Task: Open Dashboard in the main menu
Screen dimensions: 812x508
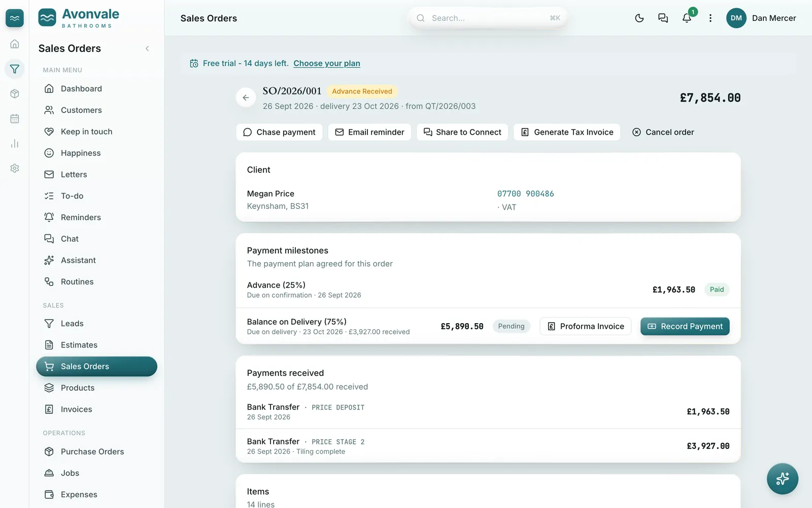Action: coord(96,89)
